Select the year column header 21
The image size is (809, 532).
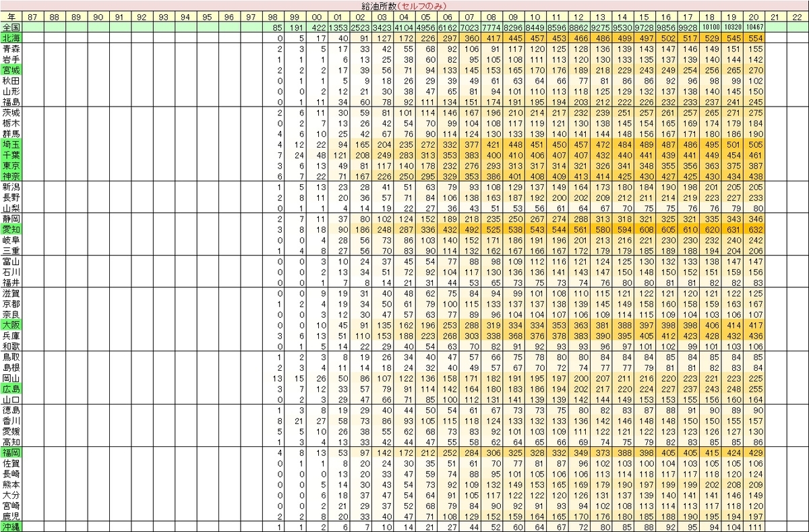coord(775,16)
